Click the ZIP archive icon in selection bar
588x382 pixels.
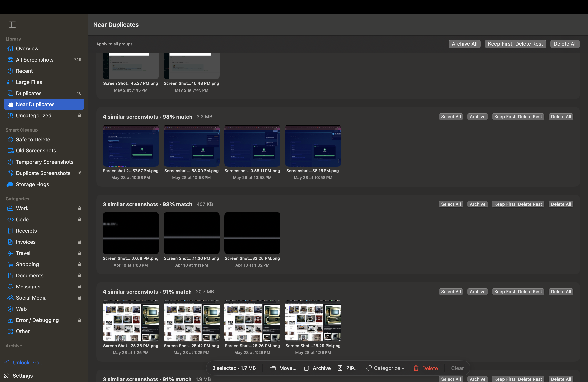[340, 368]
